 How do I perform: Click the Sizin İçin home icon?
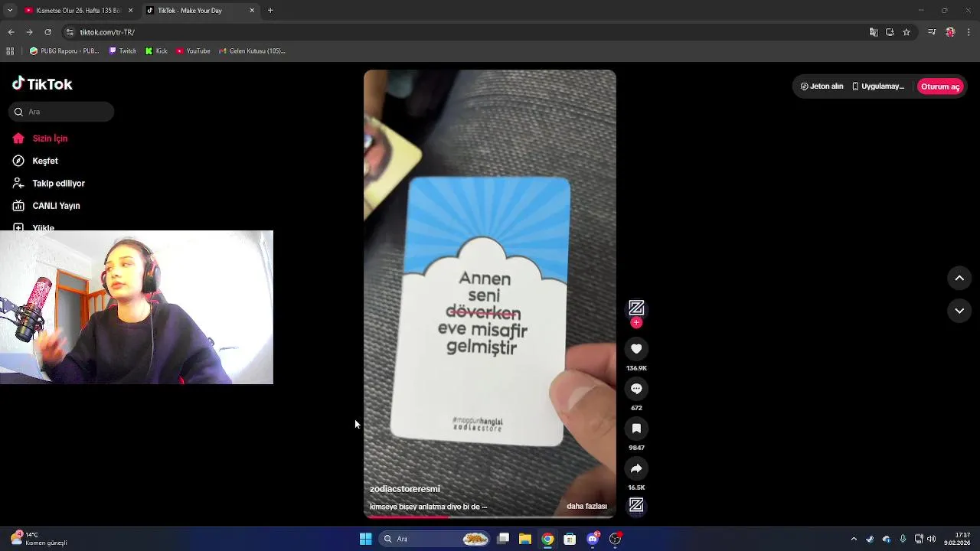click(x=18, y=139)
